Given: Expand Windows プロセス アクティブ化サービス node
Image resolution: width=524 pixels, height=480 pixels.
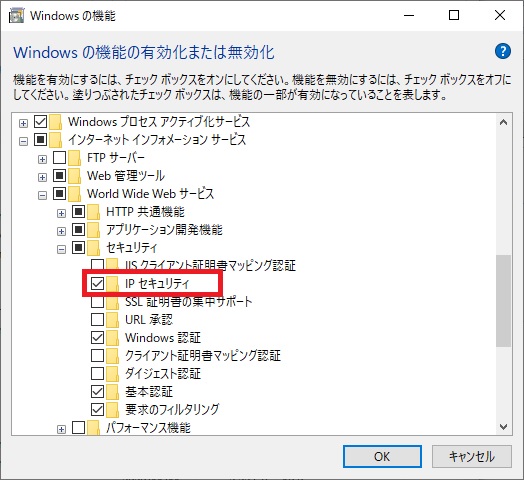Looking at the screenshot, I should 23,124.
